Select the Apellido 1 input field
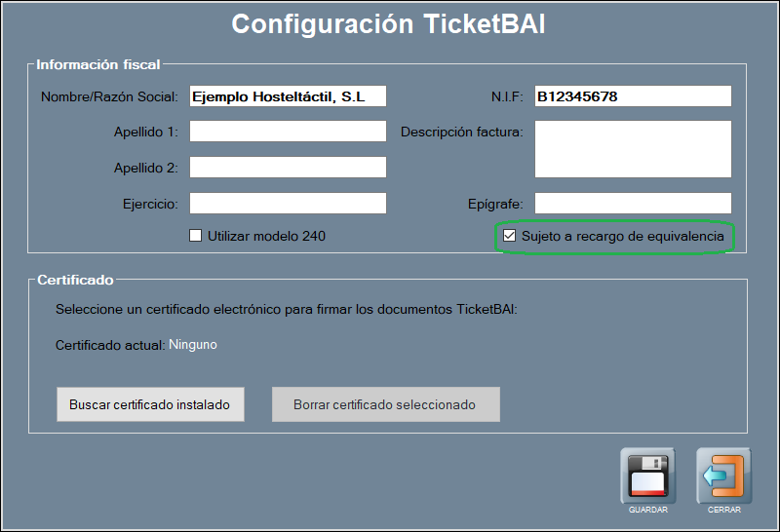The height and width of the screenshot is (532, 780). (x=288, y=132)
